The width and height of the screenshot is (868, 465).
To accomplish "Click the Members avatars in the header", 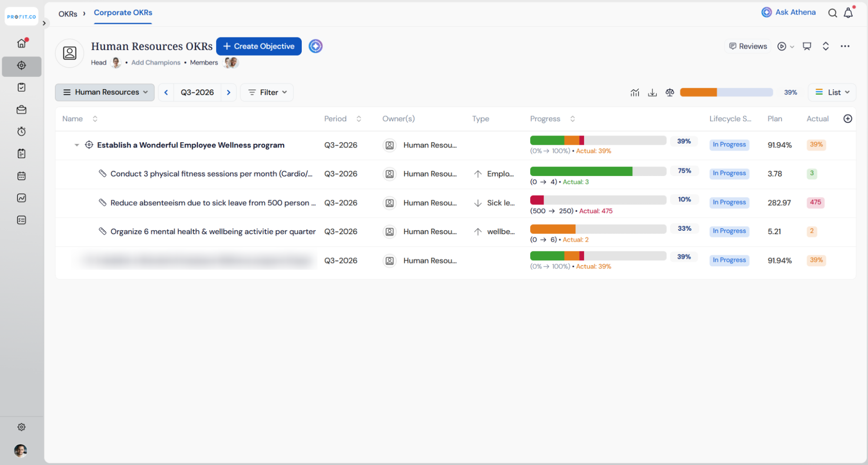I will (x=231, y=63).
